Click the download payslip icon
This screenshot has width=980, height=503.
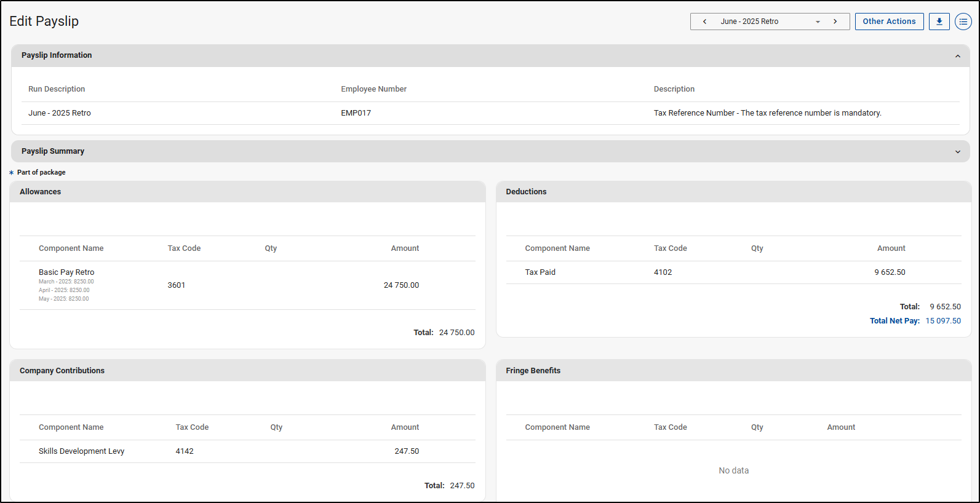click(x=939, y=22)
